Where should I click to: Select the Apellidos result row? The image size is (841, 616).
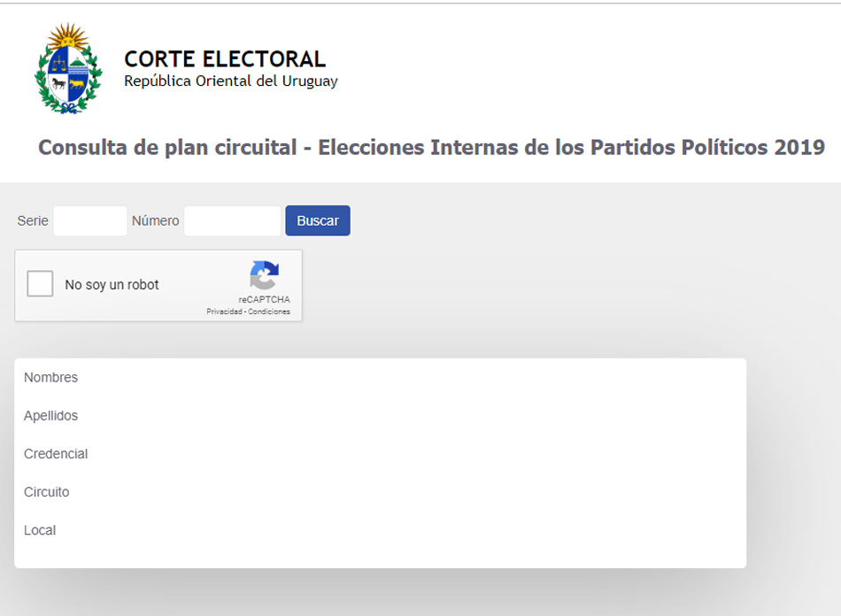pos(381,415)
